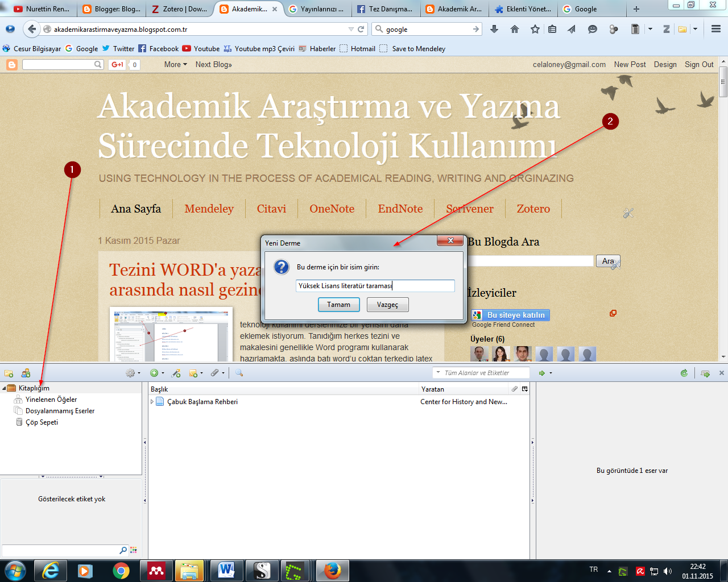
Task: Click the Windows Start button
Action: click(15, 571)
